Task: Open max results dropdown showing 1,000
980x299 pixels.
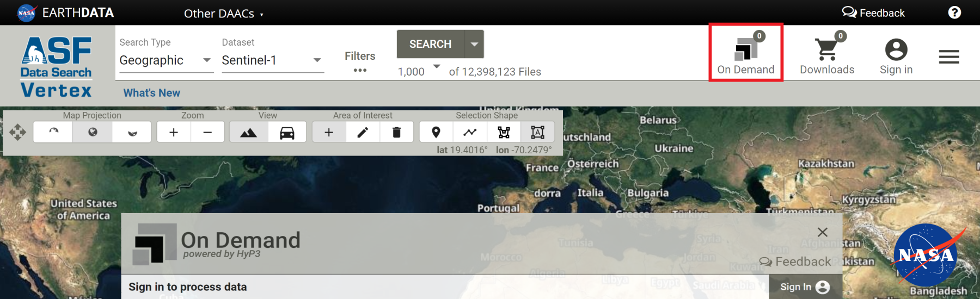Action: tap(419, 71)
